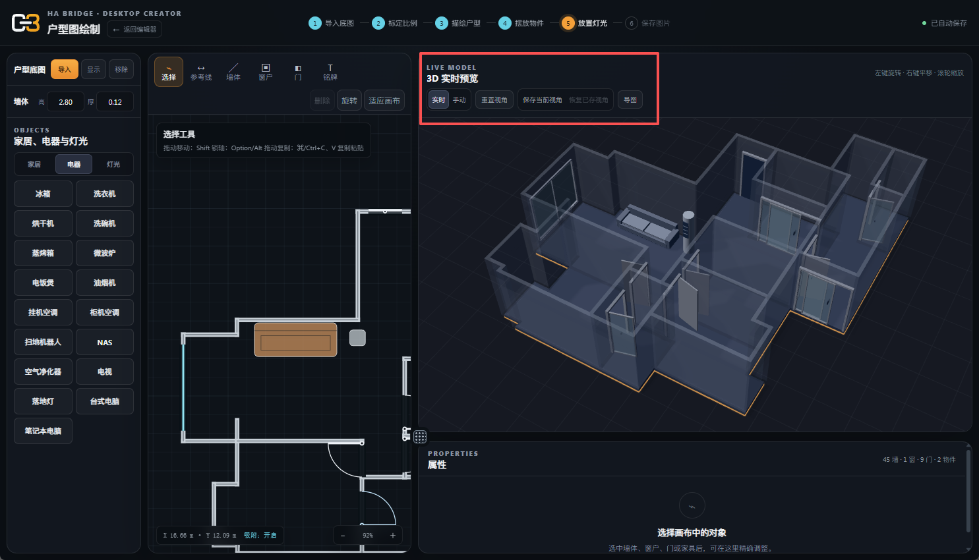The image size is (979, 560).
Task: Edit wall height field 2.80
Action: point(66,102)
